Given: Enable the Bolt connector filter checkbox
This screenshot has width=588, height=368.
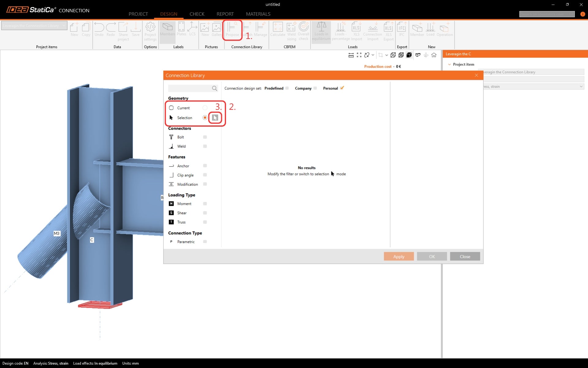Looking at the screenshot, I should point(205,137).
